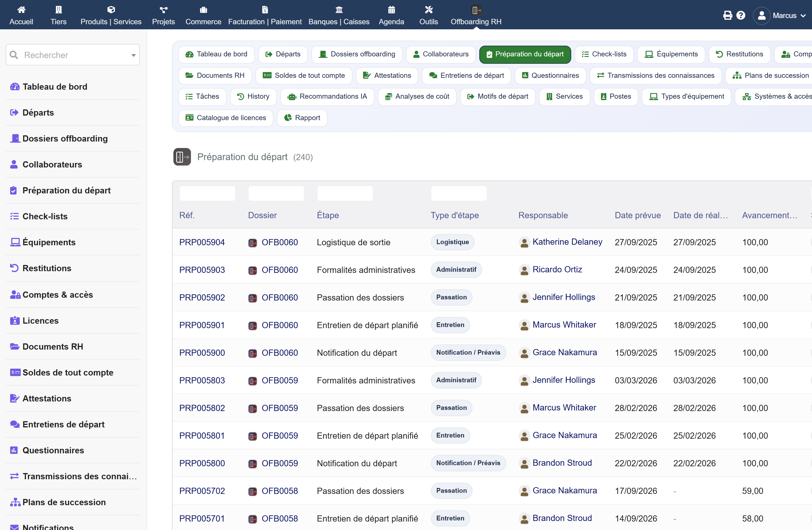Open the help question mark icon
This screenshot has height=530, width=812.
pos(741,15)
